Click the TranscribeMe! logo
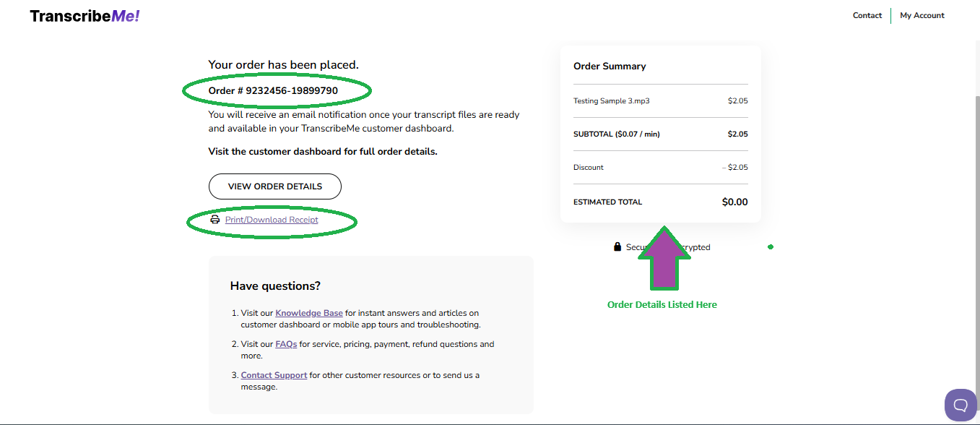Image resolution: width=980 pixels, height=425 pixels. coord(83,15)
